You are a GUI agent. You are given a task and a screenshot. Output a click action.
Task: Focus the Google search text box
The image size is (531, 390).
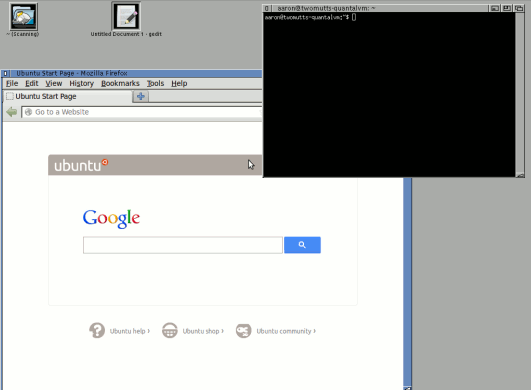click(x=183, y=245)
